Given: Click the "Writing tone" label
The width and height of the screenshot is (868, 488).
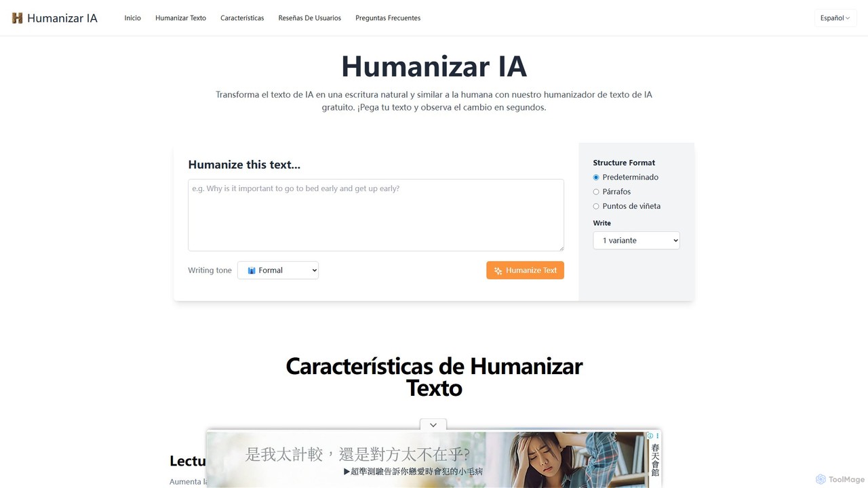Looking at the screenshot, I should point(210,270).
